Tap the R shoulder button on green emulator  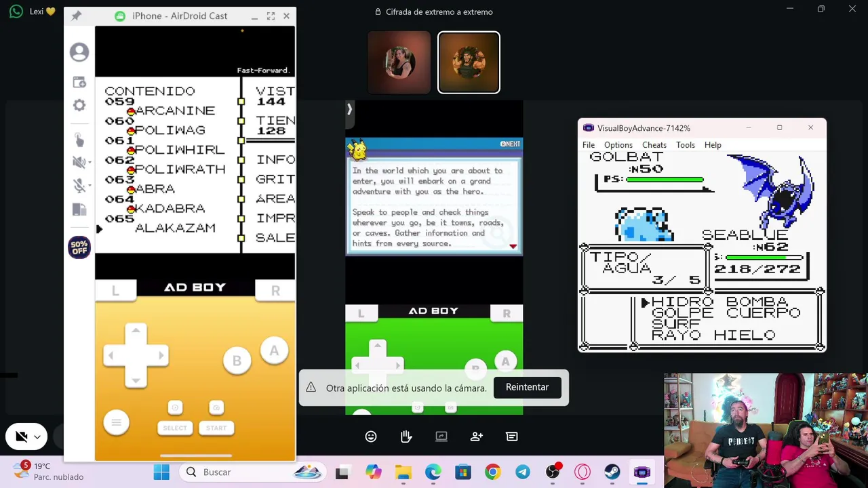[507, 313]
